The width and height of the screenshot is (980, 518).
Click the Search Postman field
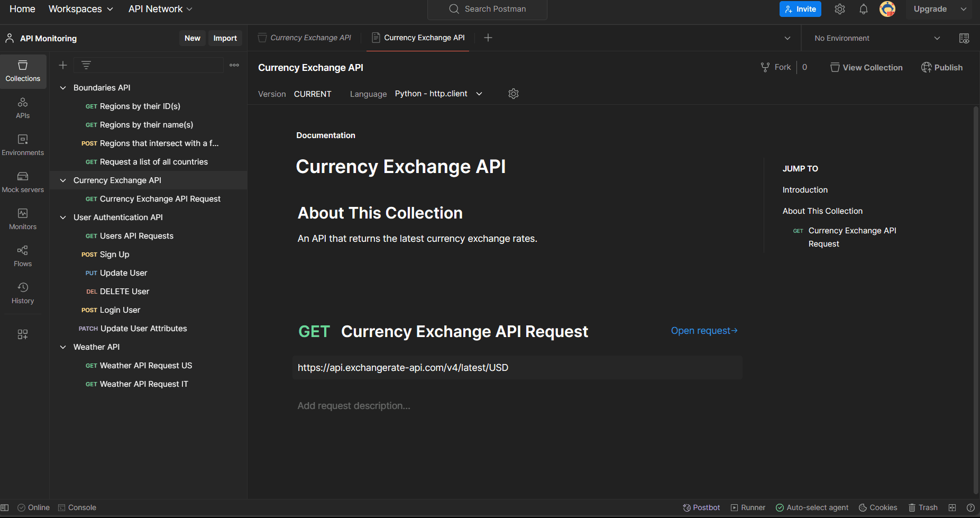click(x=487, y=9)
